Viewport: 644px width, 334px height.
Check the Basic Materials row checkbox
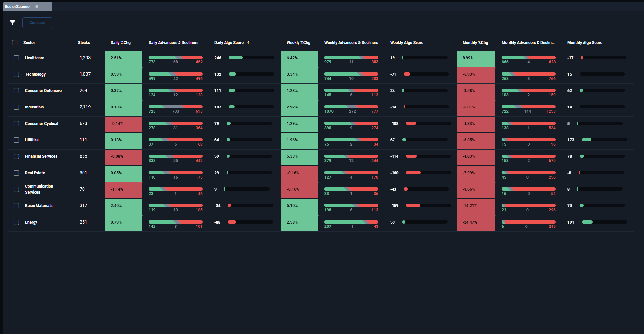[x=16, y=206]
